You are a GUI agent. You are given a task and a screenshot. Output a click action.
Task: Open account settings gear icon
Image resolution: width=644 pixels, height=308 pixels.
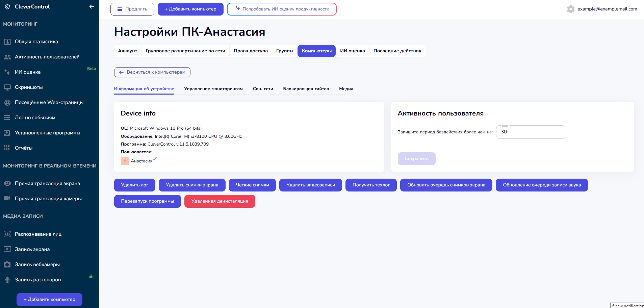(570, 9)
